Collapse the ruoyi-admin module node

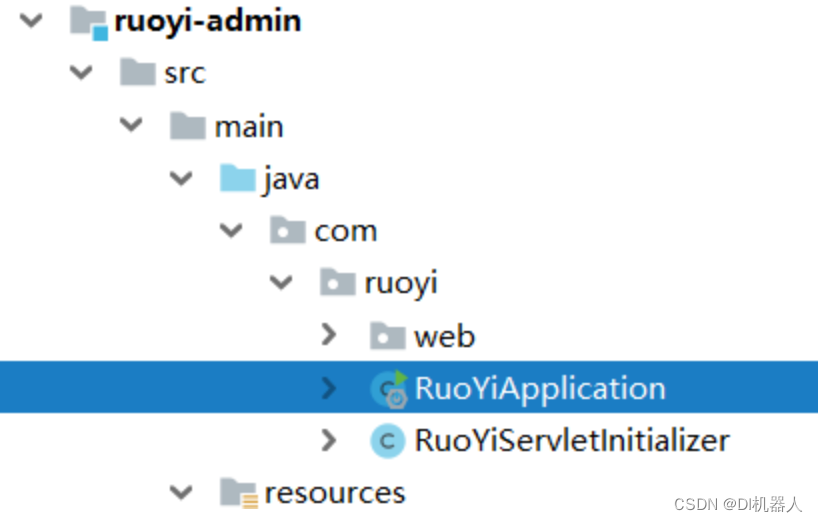(x=31, y=20)
